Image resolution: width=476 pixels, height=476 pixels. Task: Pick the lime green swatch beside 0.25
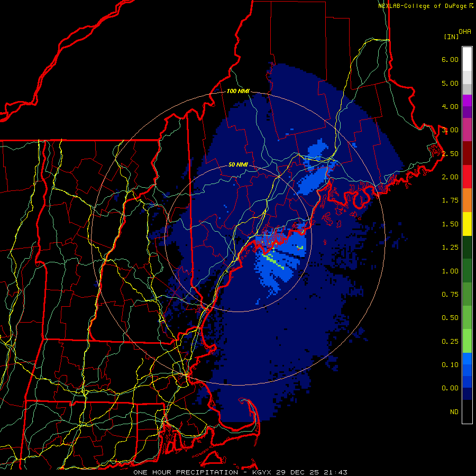point(467,341)
